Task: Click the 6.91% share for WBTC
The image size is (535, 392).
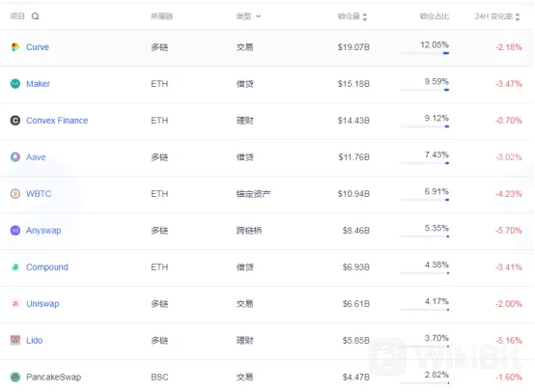Action: (436, 191)
